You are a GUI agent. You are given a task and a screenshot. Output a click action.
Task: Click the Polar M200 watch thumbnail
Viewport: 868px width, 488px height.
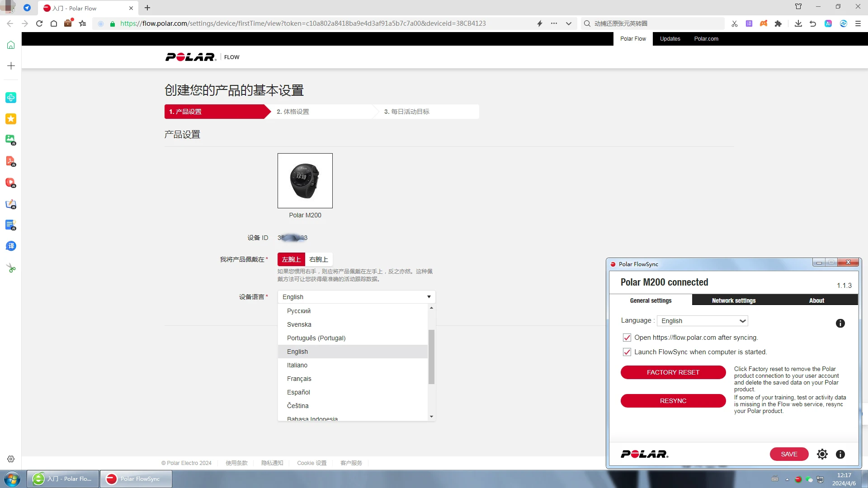[305, 181]
